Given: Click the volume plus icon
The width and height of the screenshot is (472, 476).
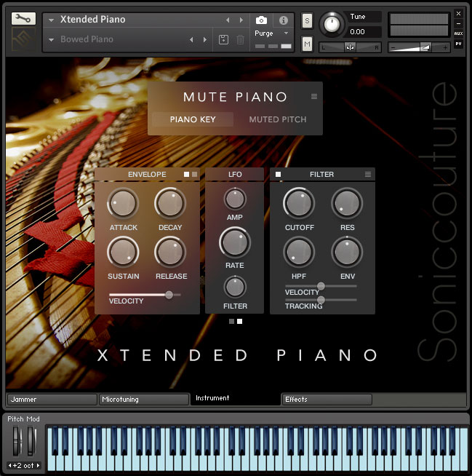Looking at the screenshot, I should [x=445, y=47].
